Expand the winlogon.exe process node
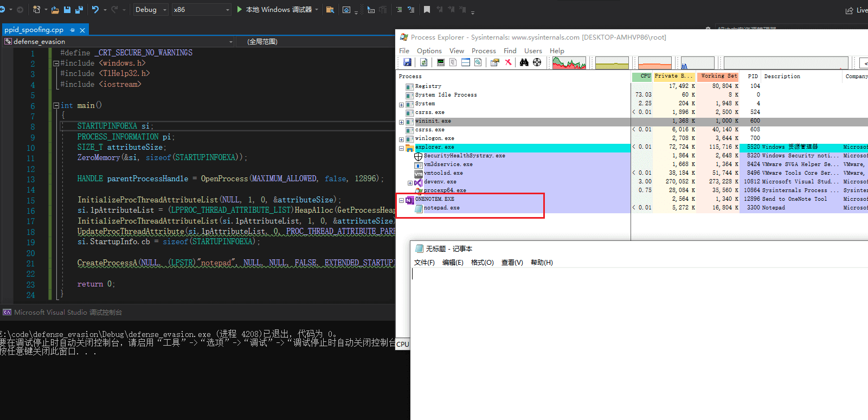Image resolution: width=868 pixels, height=420 pixels. pos(401,139)
